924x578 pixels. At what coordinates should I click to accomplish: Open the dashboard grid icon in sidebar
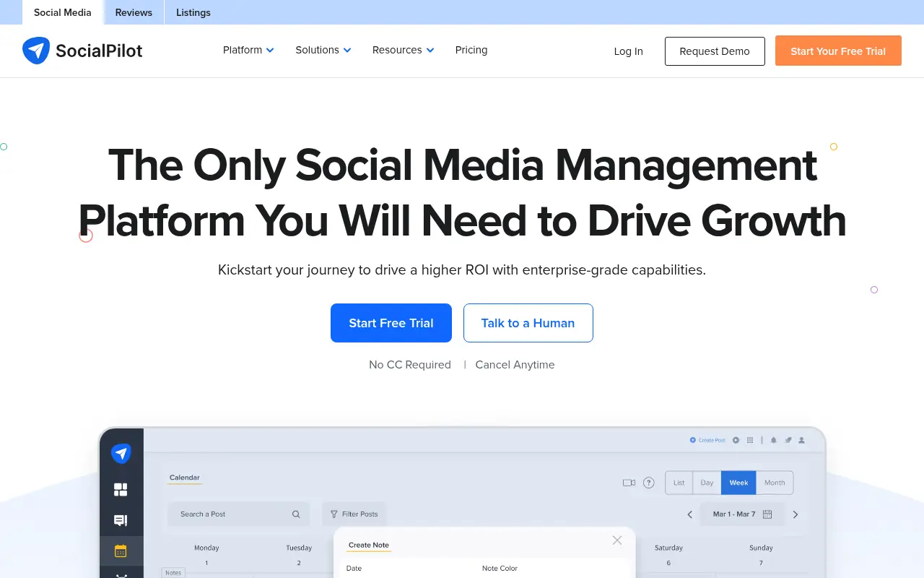pos(121,489)
